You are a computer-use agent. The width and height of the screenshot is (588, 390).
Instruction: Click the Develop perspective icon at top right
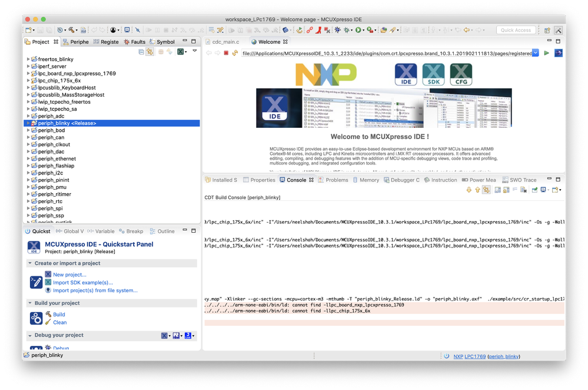pyautogui.click(x=558, y=30)
